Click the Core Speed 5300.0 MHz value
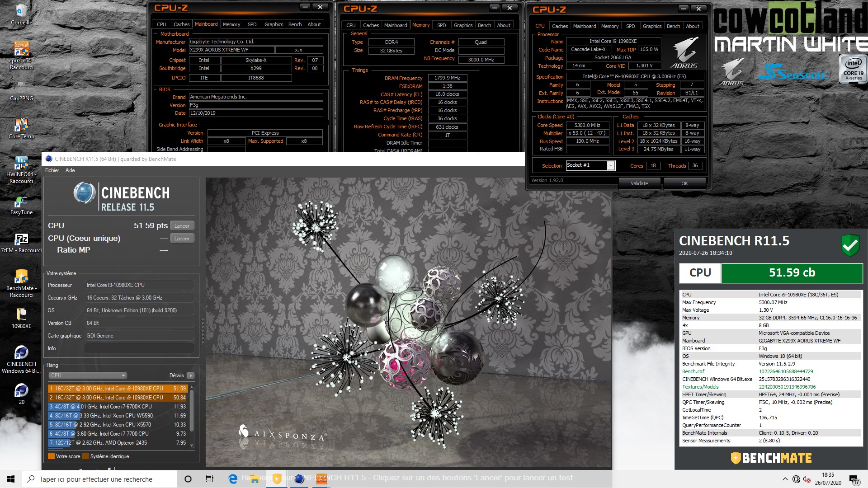 (587, 125)
